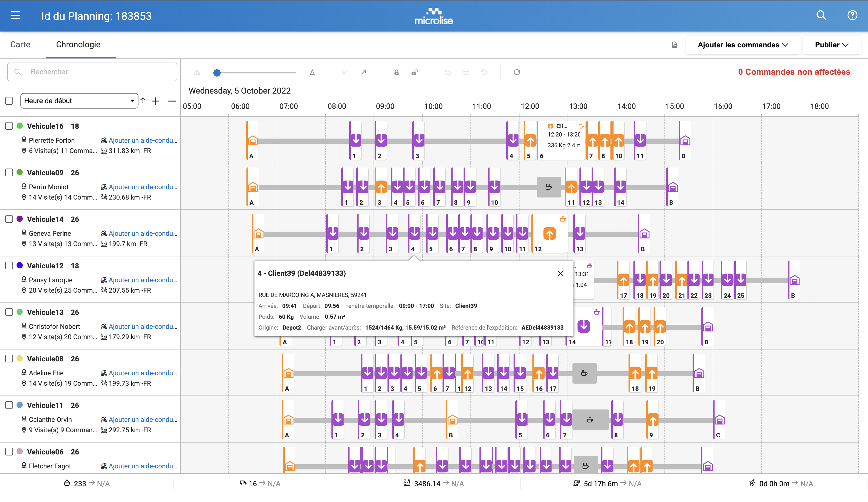Viewport: 868px width, 502px height.
Task: Open the help question mark icon
Action: 852,16
